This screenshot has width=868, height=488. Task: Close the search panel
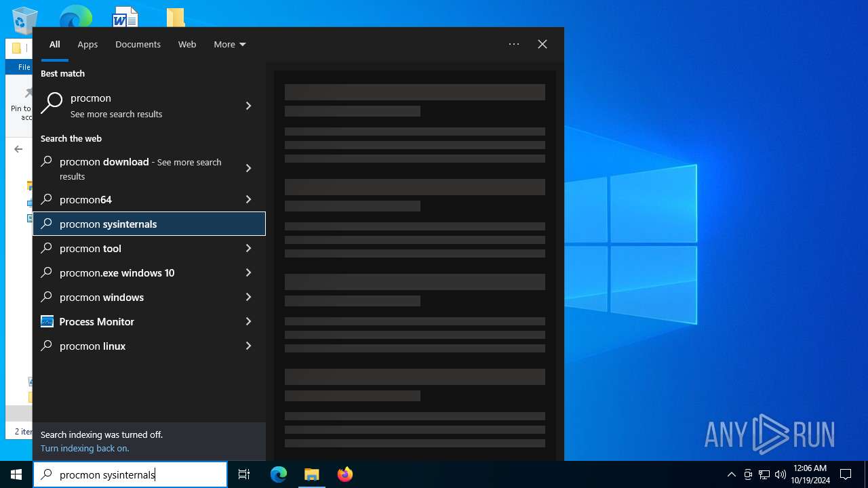pos(542,44)
